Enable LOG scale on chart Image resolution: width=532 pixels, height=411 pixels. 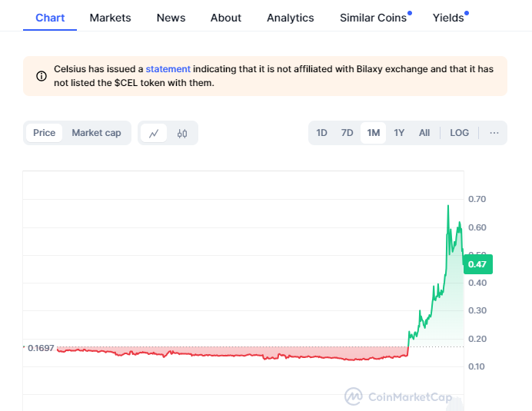click(x=459, y=133)
